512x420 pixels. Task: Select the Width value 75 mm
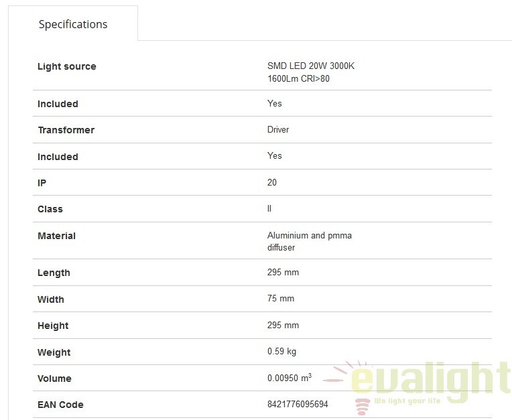[x=281, y=298]
